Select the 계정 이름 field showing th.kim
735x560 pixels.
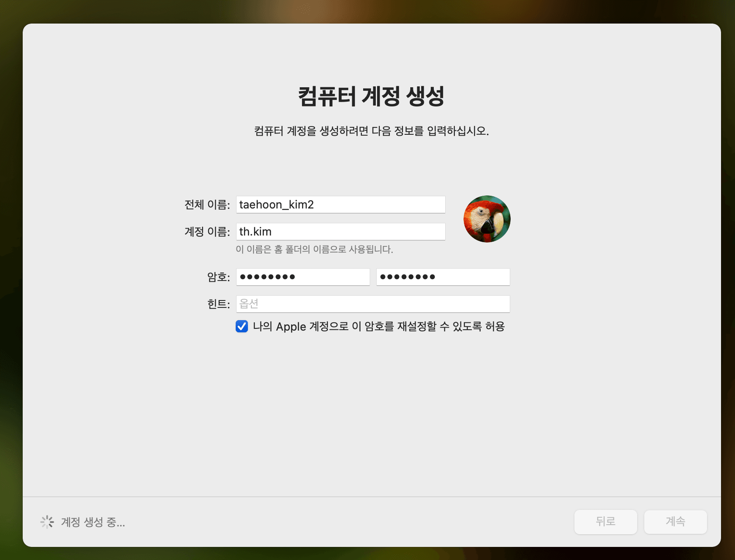pyautogui.click(x=340, y=232)
